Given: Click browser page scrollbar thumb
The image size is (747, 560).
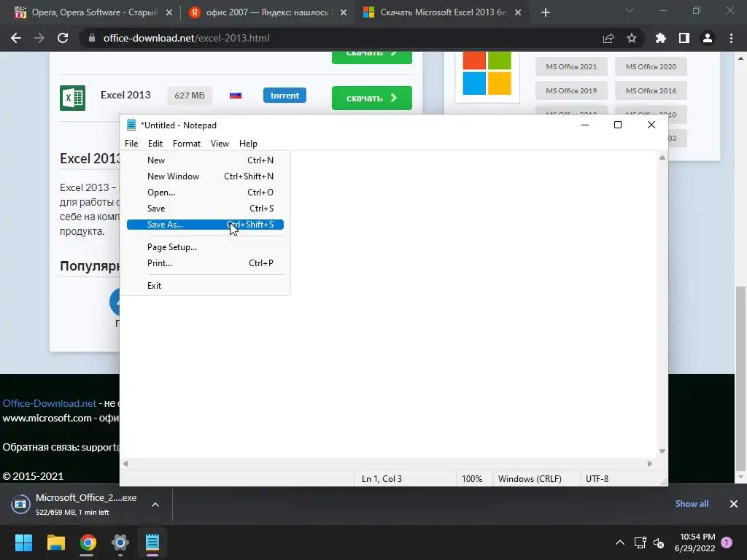Looking at the screenshot, I should point(740,377).
